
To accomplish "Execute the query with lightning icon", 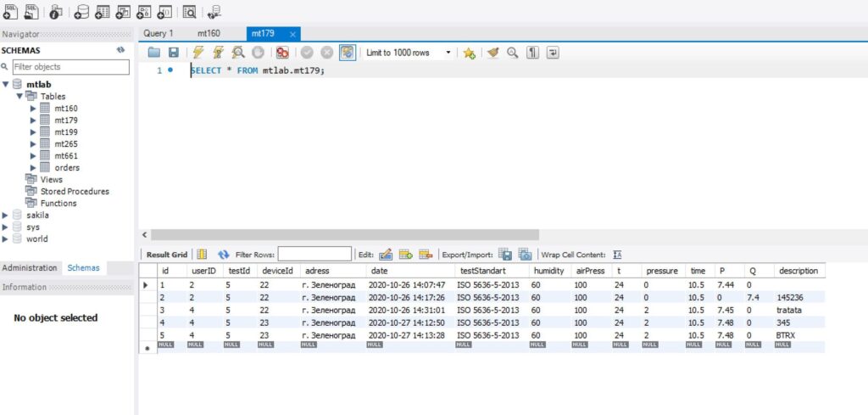I will pyautogui.click(x=198, y=53).
